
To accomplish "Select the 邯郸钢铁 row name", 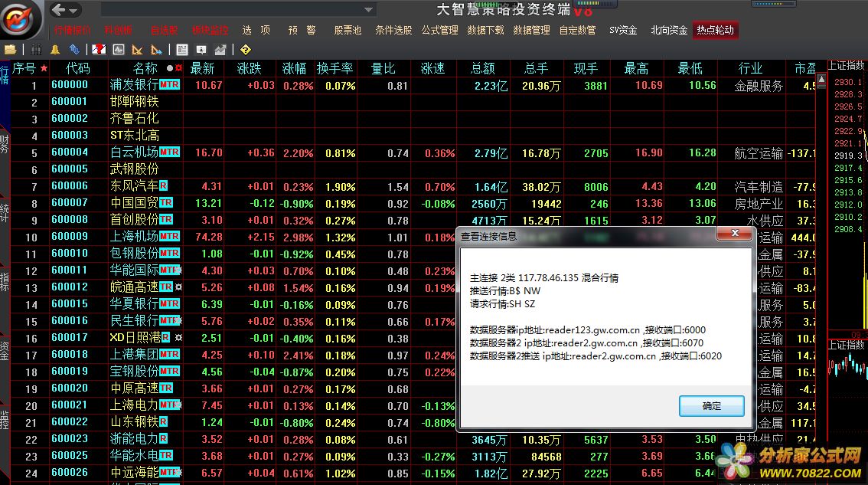I will (x=135, y=101).
